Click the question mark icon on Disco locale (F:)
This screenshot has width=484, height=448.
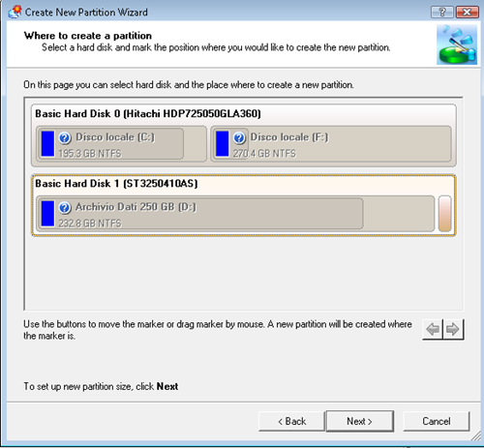click(x=239, y=137)
